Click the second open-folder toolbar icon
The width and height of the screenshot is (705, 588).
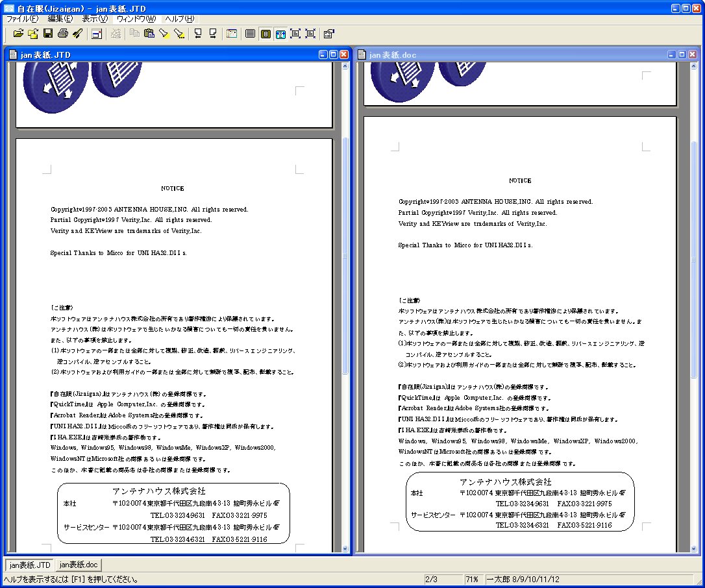pyautogui.click(x=33, y=34)
